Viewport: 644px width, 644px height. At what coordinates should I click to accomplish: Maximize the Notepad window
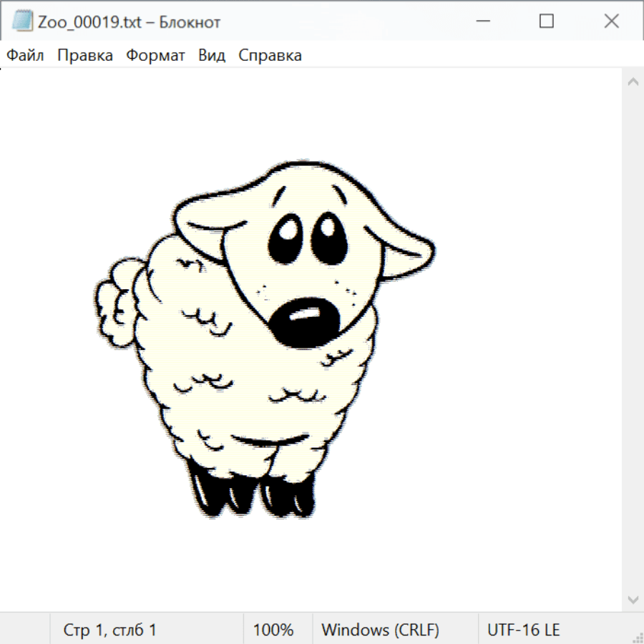pos(547,21)
